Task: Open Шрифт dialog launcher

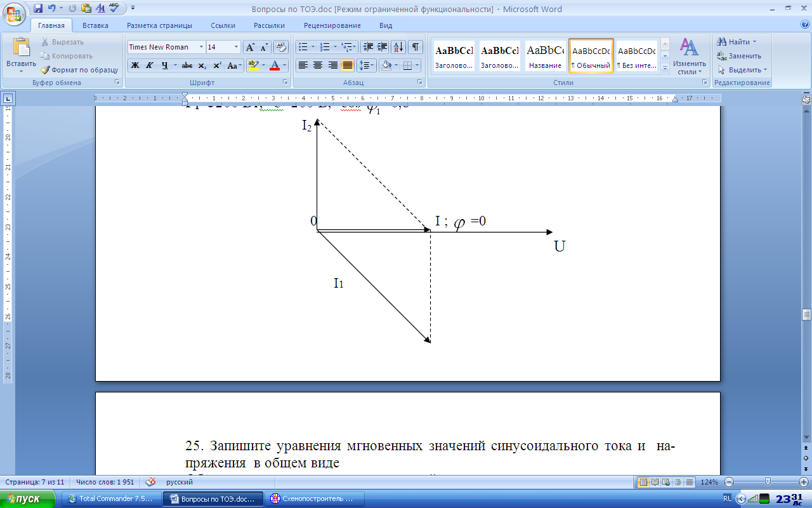Action: pyautogui.click(x=285, y=83)
